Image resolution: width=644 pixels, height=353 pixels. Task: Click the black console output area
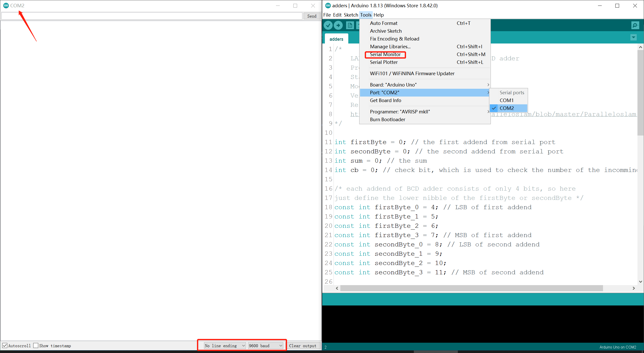point(483,324)
